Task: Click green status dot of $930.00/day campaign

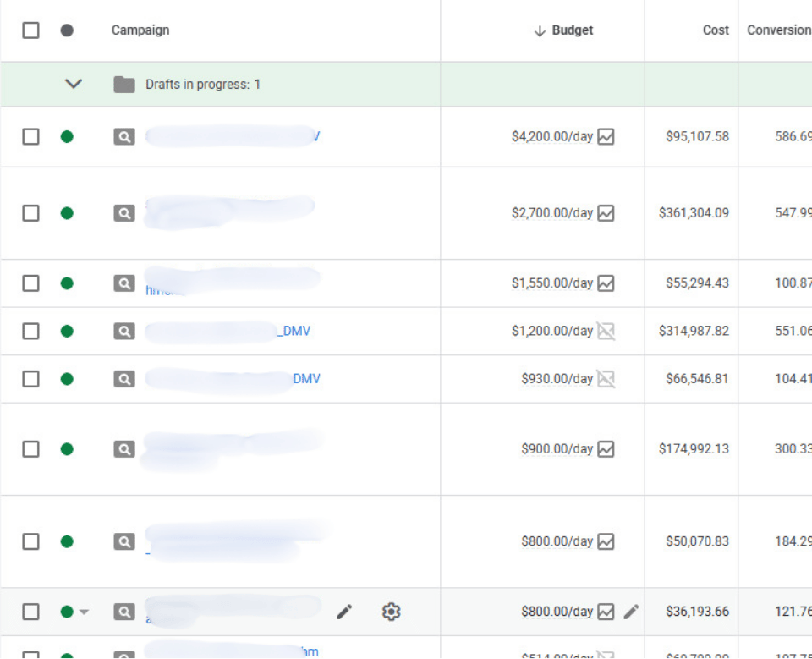Action: pos(67,379)
